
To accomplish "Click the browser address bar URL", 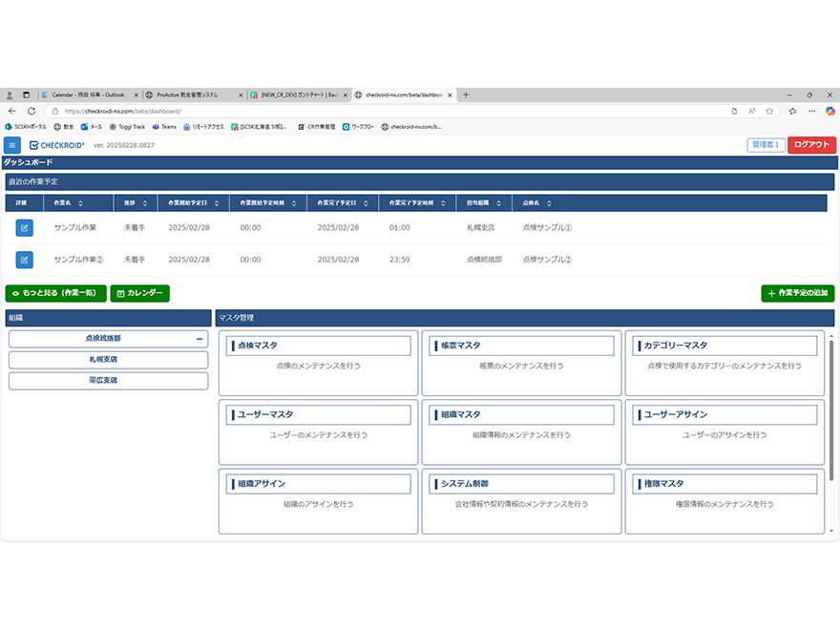I will tap(123, 112).
